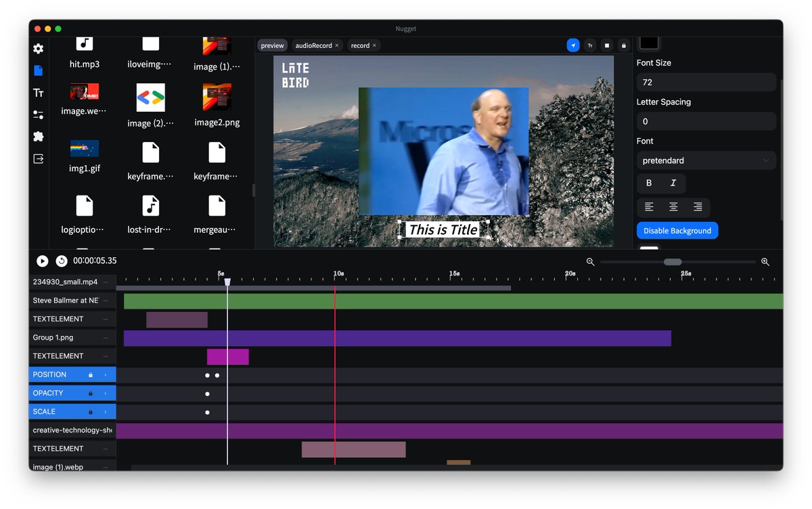Click the Letter Spacing input field
This screenshot has height=509, width=812.
(x=706, y=121)
